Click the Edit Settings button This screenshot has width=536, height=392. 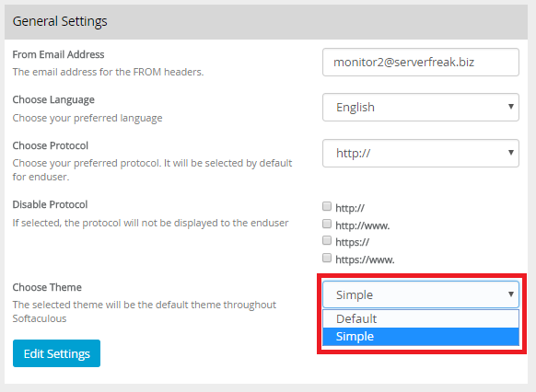(x=56, y=353)
